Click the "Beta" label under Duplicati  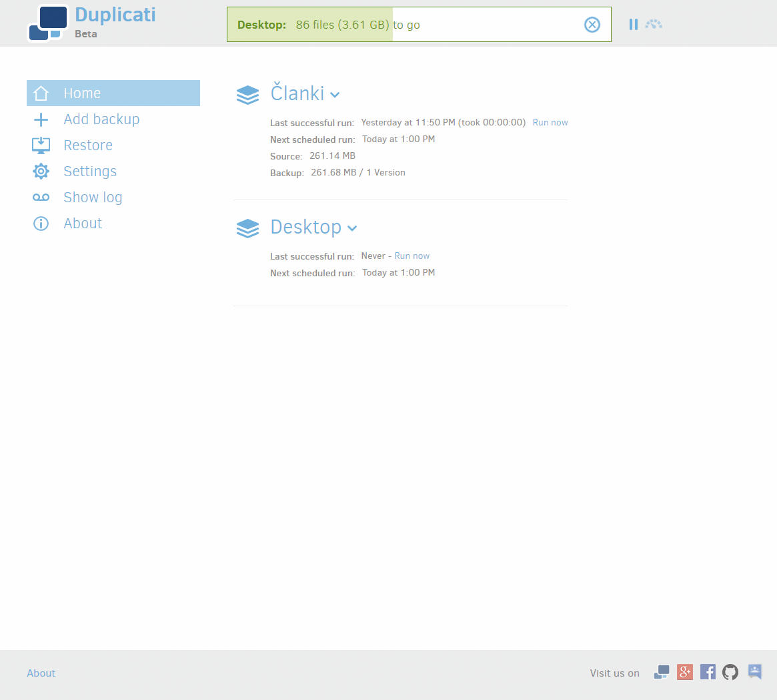click(86, 34)
